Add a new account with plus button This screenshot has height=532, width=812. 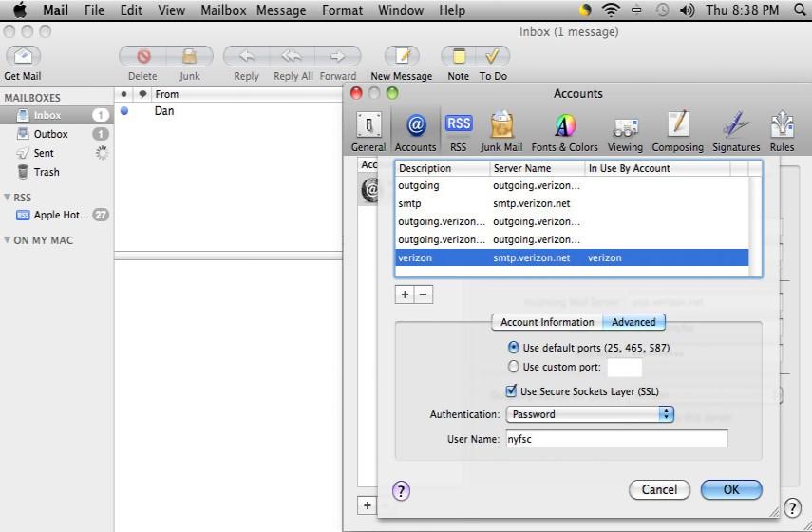[368, 505]
